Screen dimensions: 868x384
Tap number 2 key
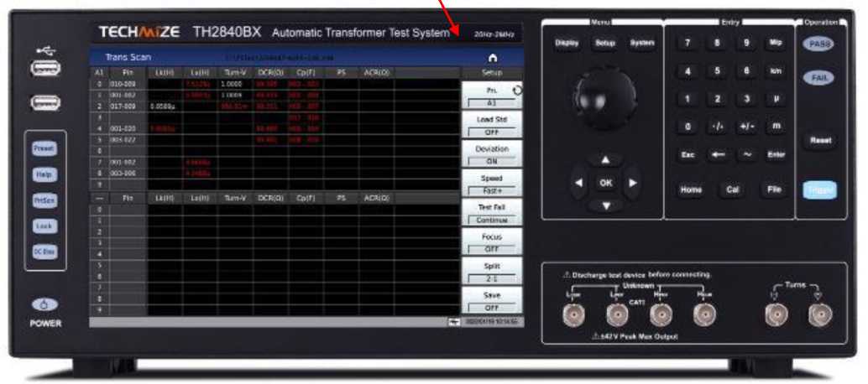pyautogui.click(x=717, y=100)
